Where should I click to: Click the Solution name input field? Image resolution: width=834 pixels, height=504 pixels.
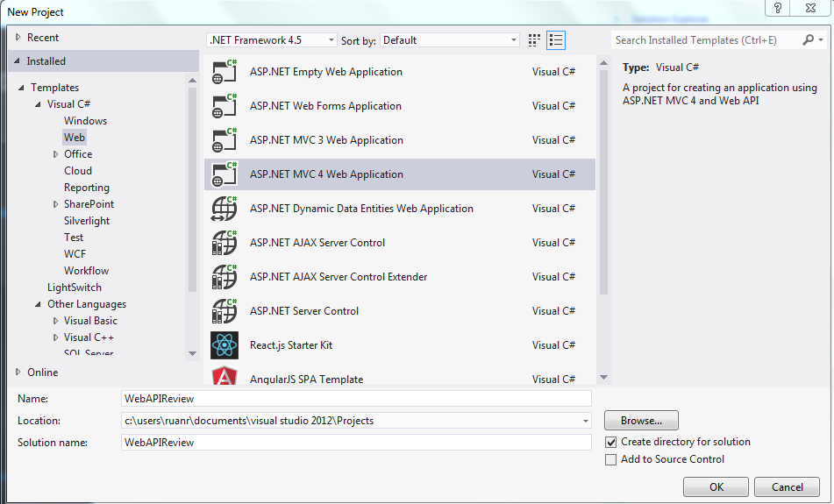(x=356, y=443)
